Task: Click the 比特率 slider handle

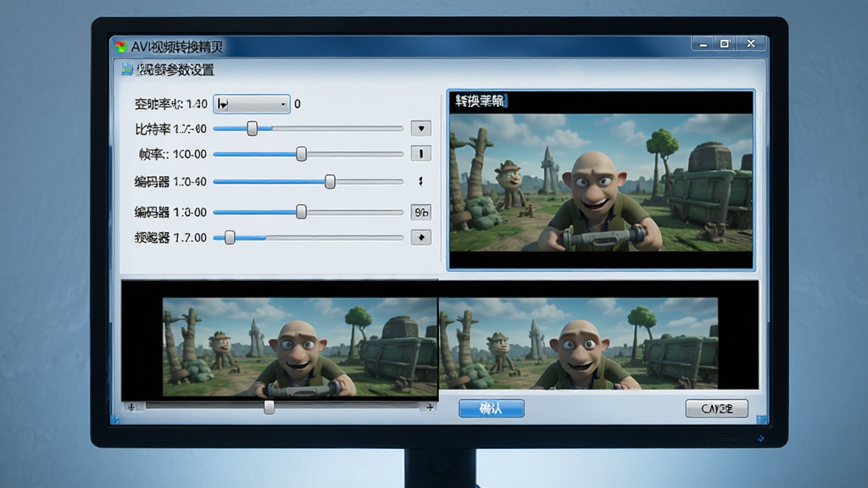Action: pos(252,129)
